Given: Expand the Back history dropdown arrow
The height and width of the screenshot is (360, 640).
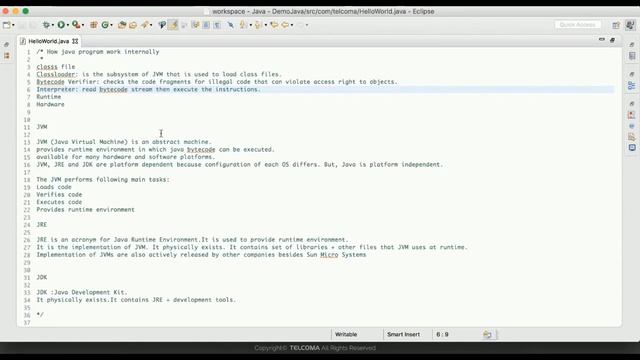Looking at the screenshot, I should point(292,25).
